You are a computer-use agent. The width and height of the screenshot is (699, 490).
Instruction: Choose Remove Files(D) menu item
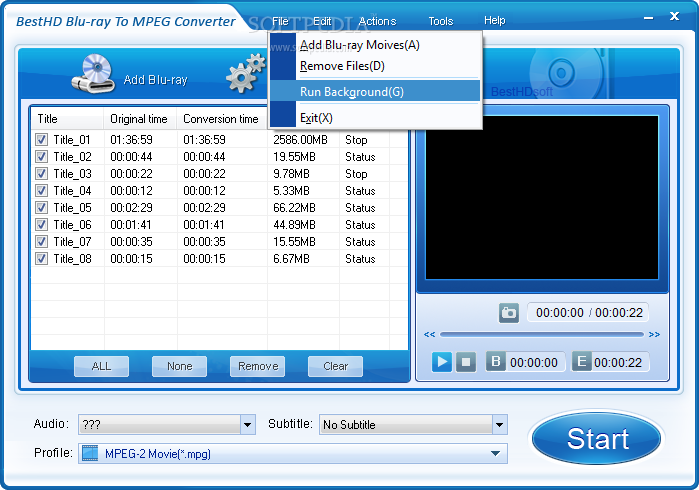point(374,66)
